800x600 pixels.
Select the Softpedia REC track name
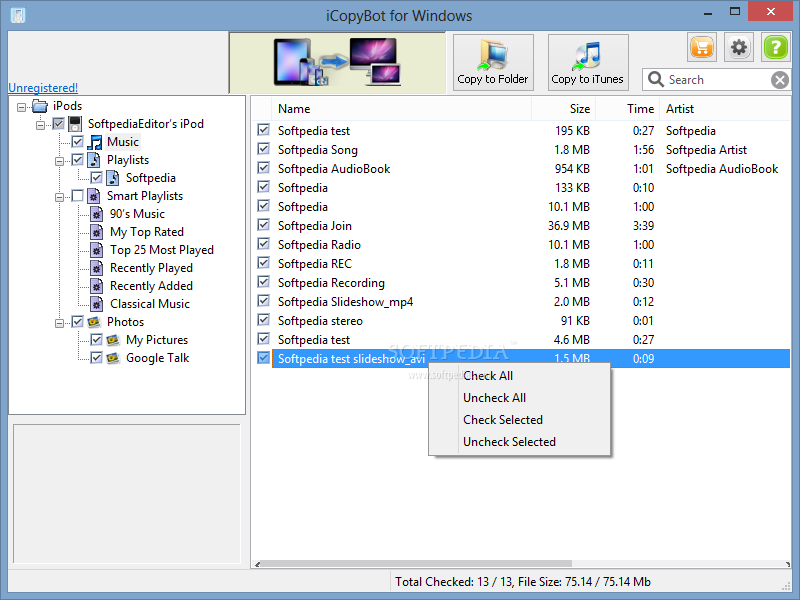(315, 264)
